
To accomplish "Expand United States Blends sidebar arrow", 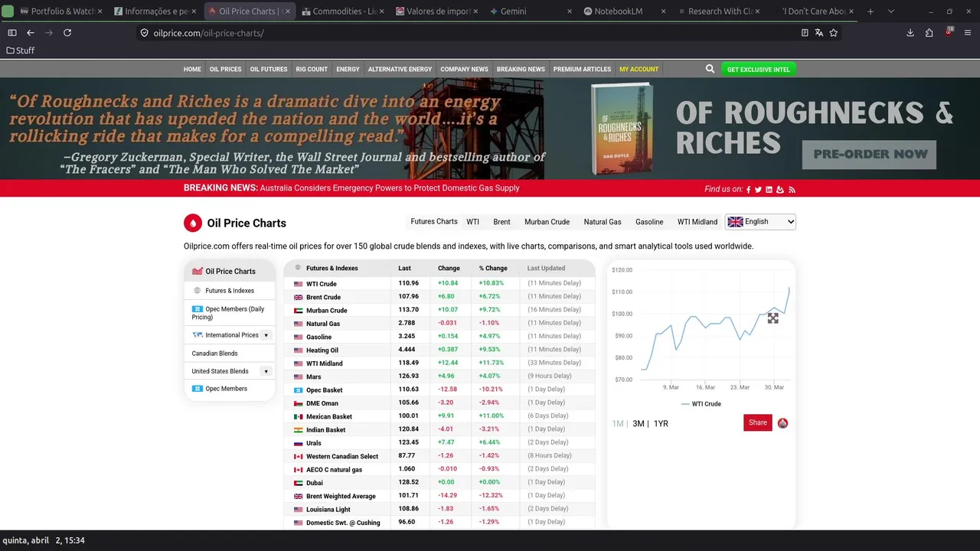I will [x=266, y=371].
